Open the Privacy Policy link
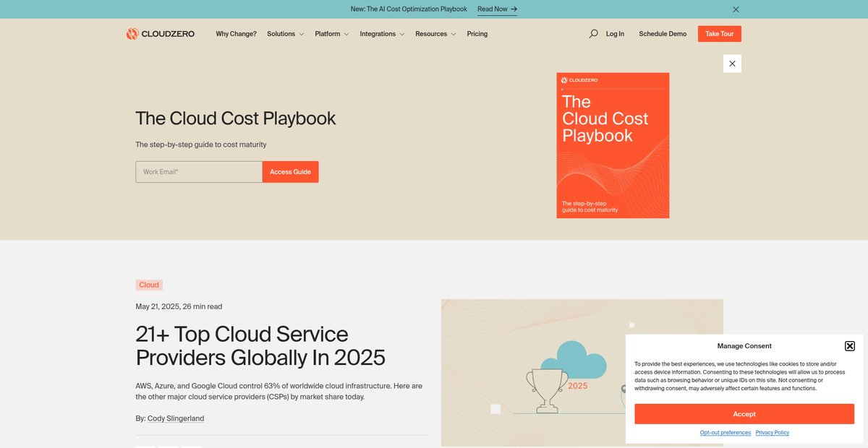The image size is (868, 448). point(773,433)
